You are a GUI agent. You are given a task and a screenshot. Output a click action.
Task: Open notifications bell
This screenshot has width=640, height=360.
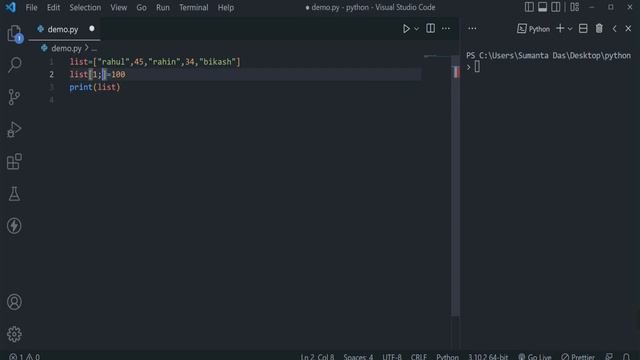(x=627, y=356)
